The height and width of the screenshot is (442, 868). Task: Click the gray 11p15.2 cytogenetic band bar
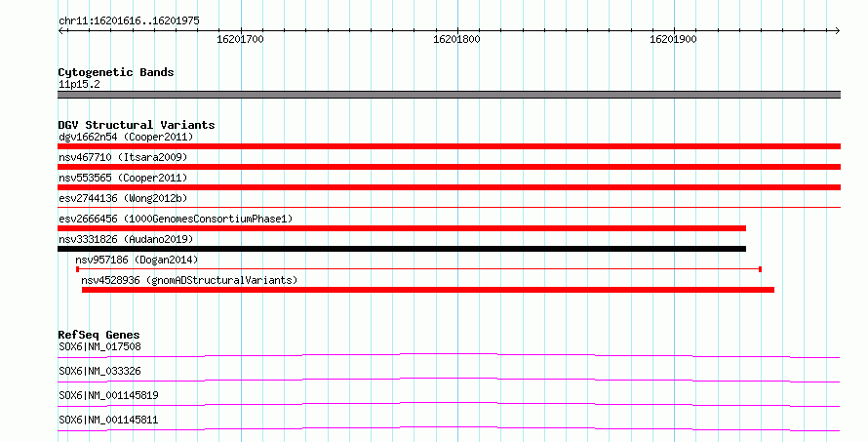click(x=449, y=95)
